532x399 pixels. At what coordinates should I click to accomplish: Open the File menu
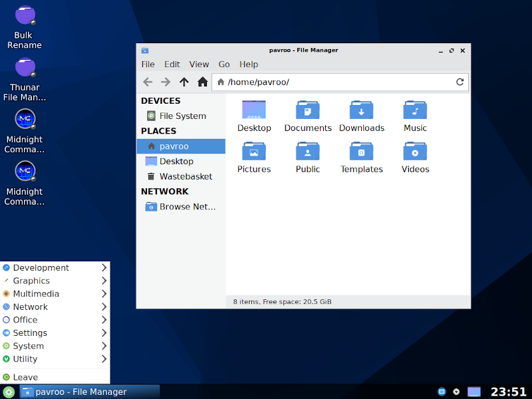[x=148, y=64]
